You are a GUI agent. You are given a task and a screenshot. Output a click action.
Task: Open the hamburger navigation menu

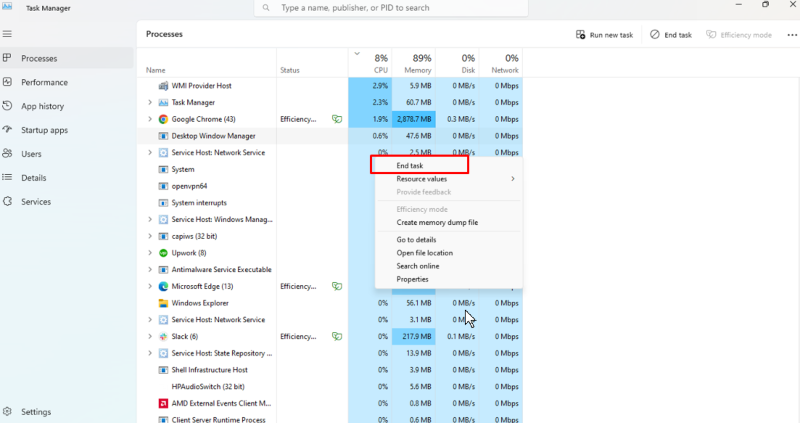(x=8, y=33)
